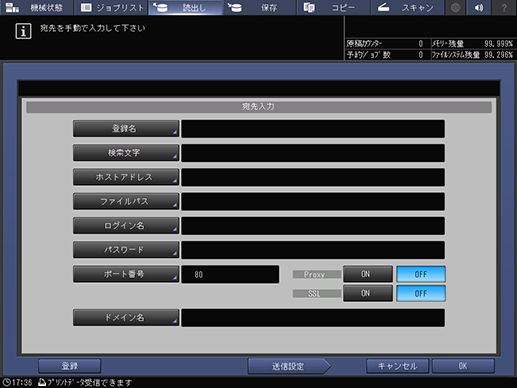
Task: Confirm with the OK button
Action: (463, 366)
